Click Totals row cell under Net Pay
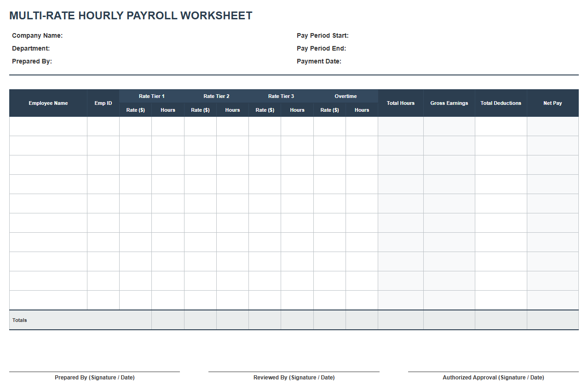The height and width of the screenshot is (390, 588). [553, 320]
